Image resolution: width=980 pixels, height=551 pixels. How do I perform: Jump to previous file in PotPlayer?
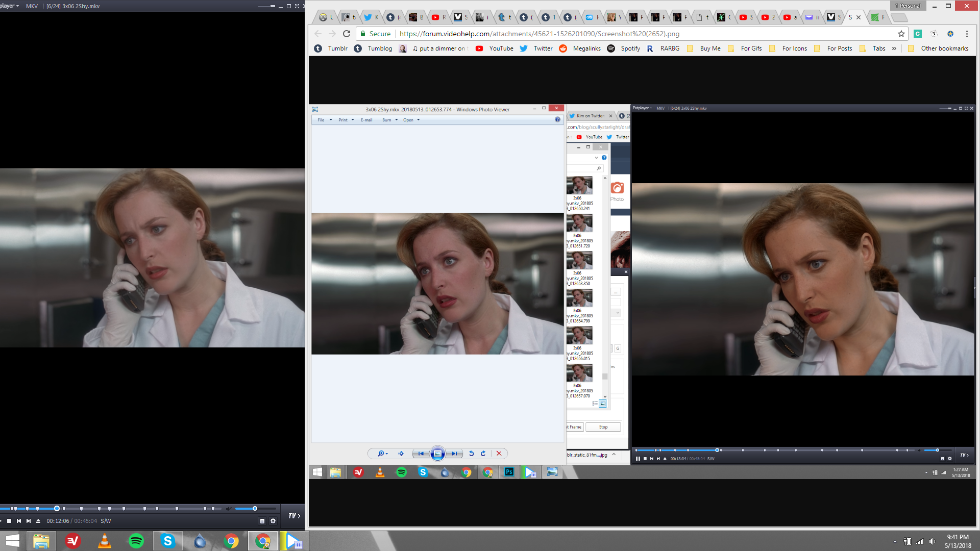coord(19,521)
